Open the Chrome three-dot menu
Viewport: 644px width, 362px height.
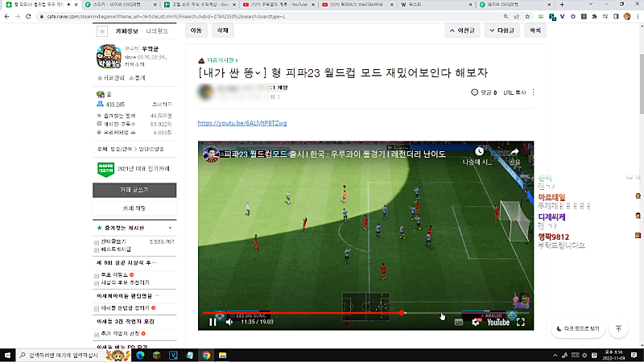pyautogui.click(x=638, y=16)
